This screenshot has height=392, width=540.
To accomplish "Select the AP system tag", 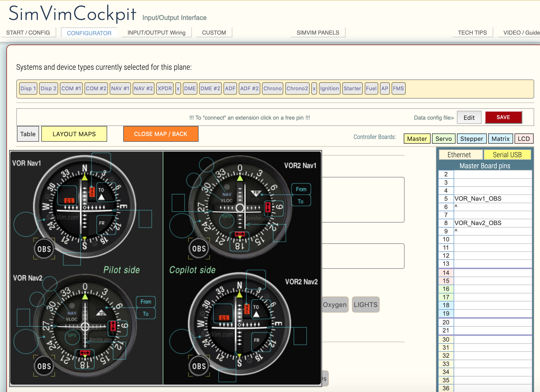I will [x=385, y=89].
